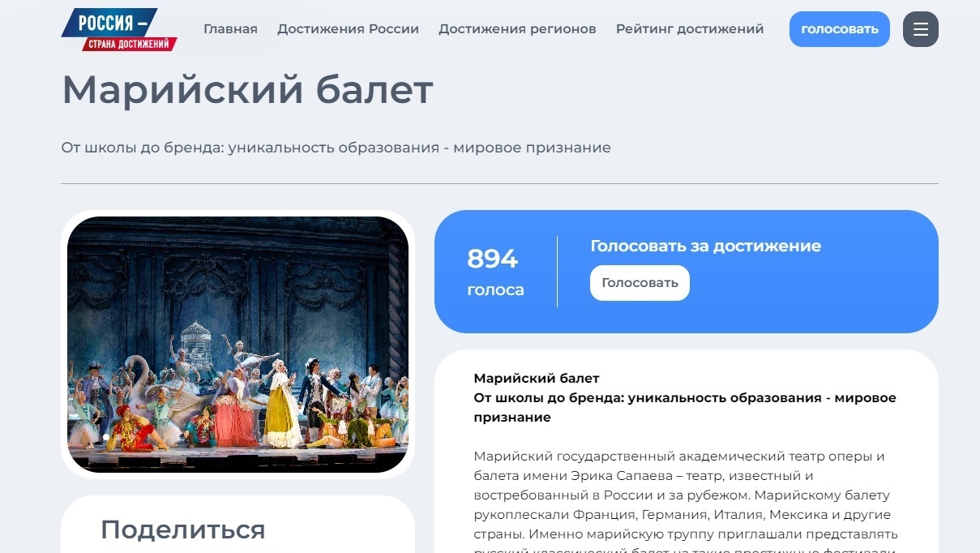The height and width of the screenshot is (553, 980).
Task: Click the 894 vote count
Action: click(x=492, y=259)
